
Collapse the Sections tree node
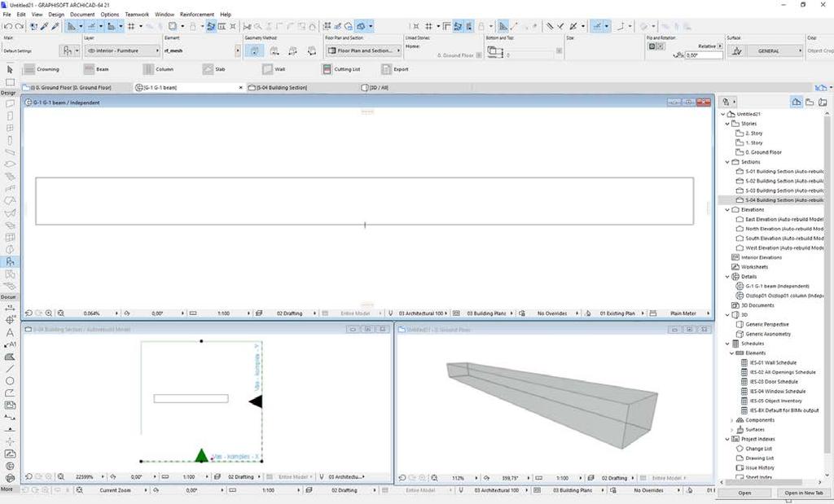727,162
